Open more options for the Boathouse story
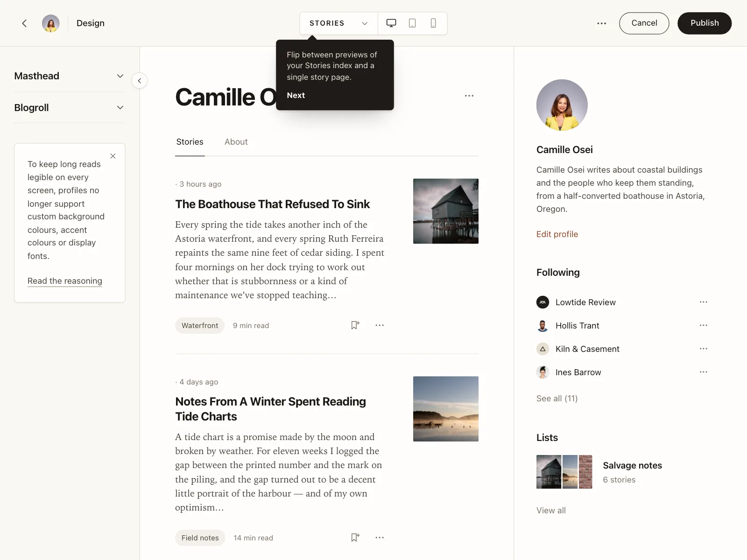This screenshot has height=560, width=747. [x=380, y=325]
